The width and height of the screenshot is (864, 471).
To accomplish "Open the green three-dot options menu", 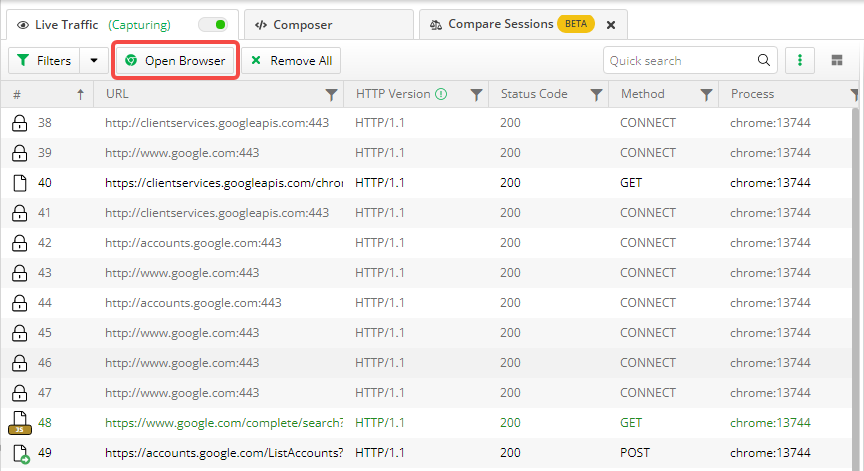I will (x=800, y=61).
